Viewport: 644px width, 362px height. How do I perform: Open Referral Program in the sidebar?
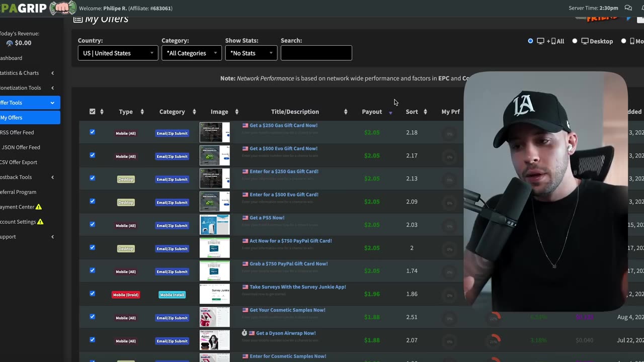(x=18, y=192)
